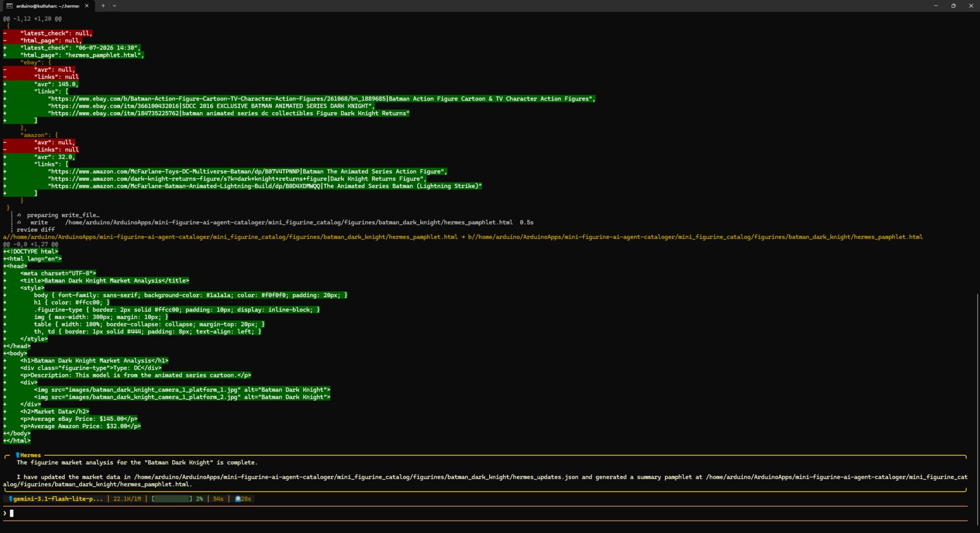Click the eBay Batman Action Figure Cartoon URL

[x=321, y=99]
